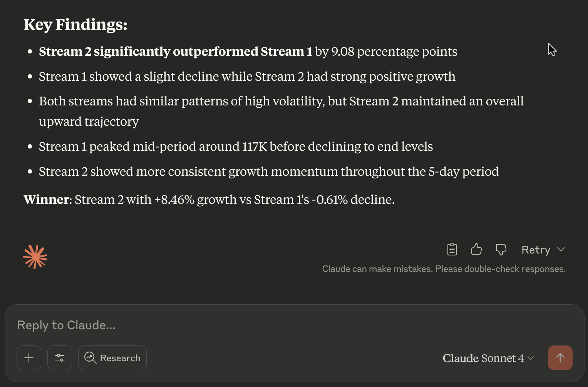This screenshot has width=588, height=387.
Task: Click the bullet about high volatility
Action: 281,101
